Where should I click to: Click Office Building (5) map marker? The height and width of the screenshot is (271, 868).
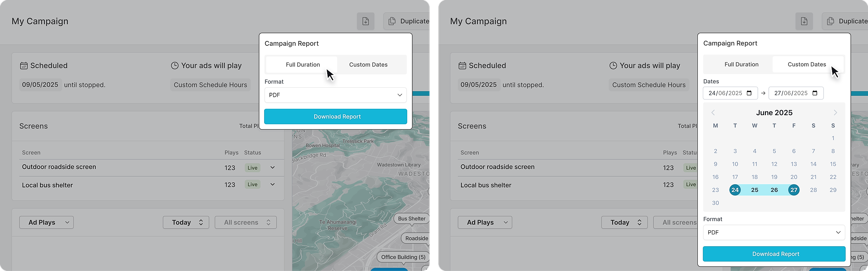pos(403,257)
